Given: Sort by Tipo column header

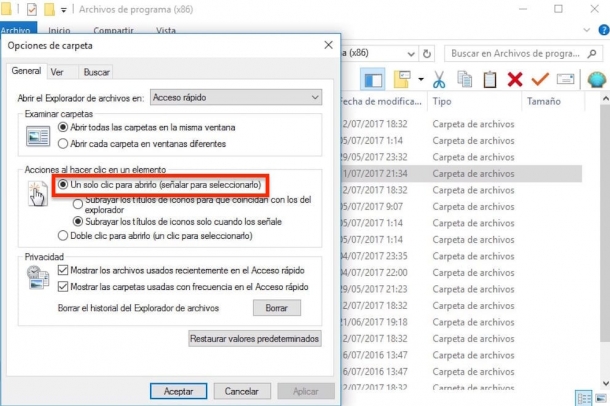Looking at the screenshot, I should coord(474,102).
